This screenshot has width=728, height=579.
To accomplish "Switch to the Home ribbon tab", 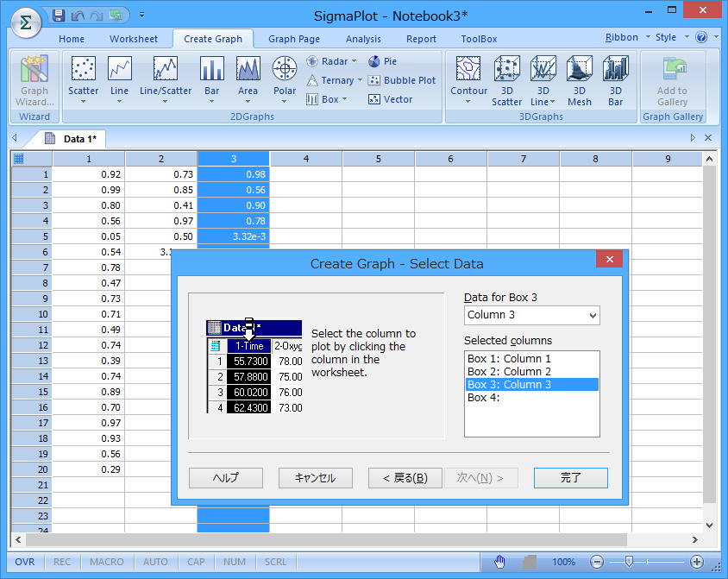I will tap(72, 39).
